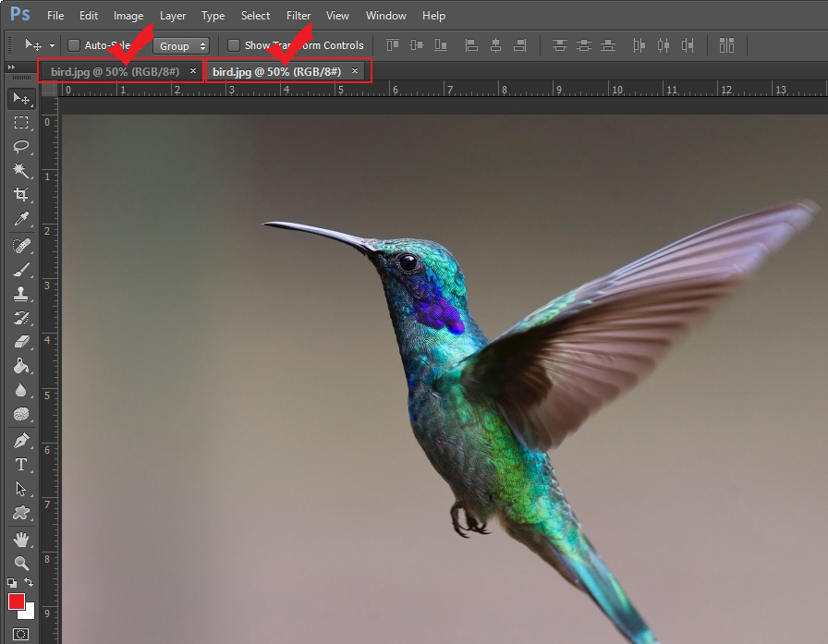Expand the collapsed toolbox panel arrows
The image size is (828, 644).
11,67
